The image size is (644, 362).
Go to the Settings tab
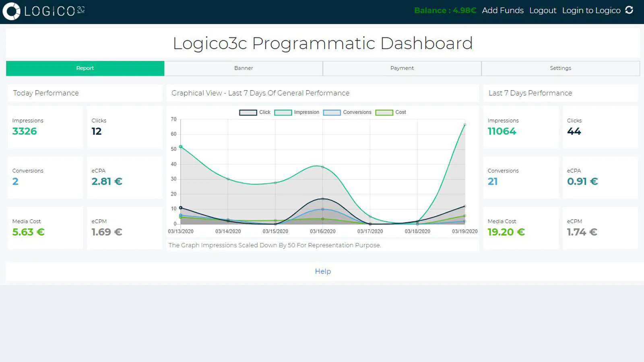[x=561, y=68]
